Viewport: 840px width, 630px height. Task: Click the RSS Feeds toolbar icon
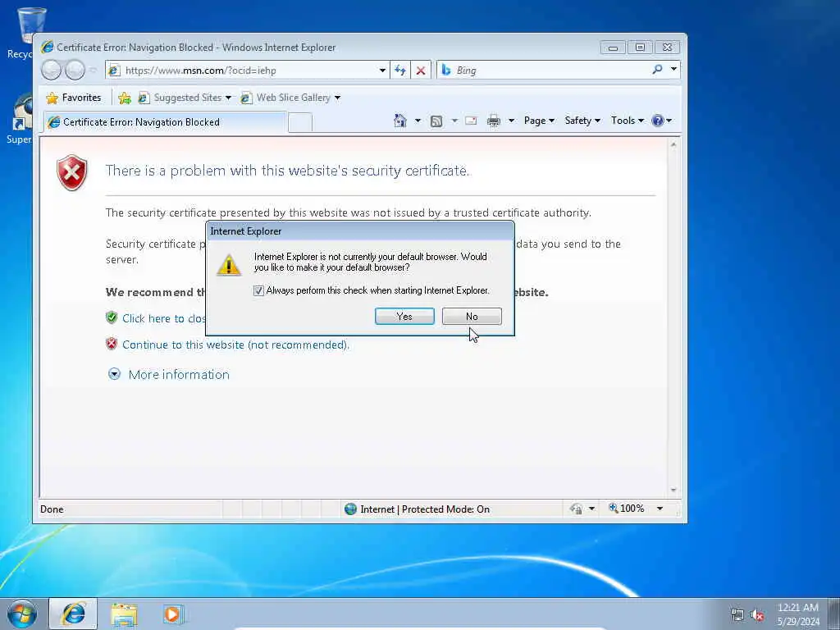click(x=436, y=121)
